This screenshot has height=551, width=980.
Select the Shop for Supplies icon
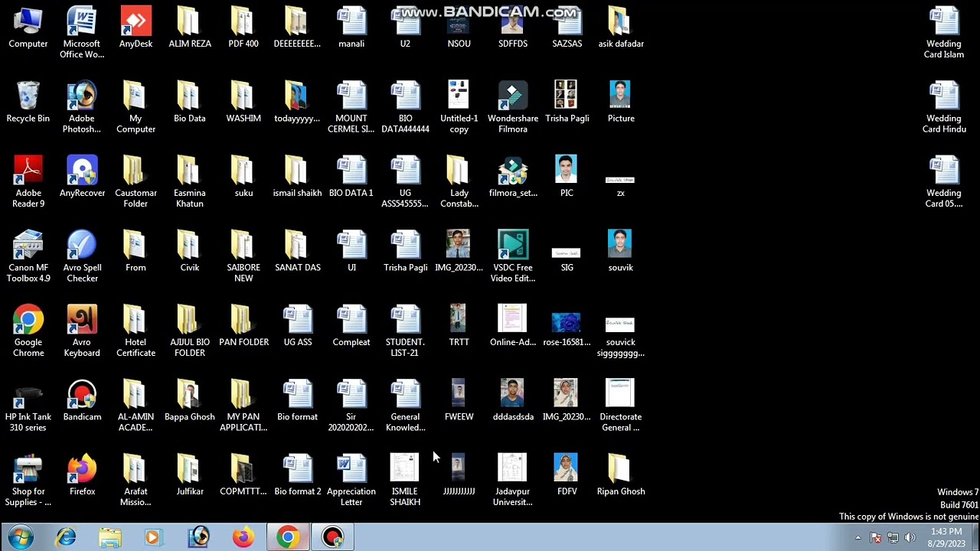28,480
